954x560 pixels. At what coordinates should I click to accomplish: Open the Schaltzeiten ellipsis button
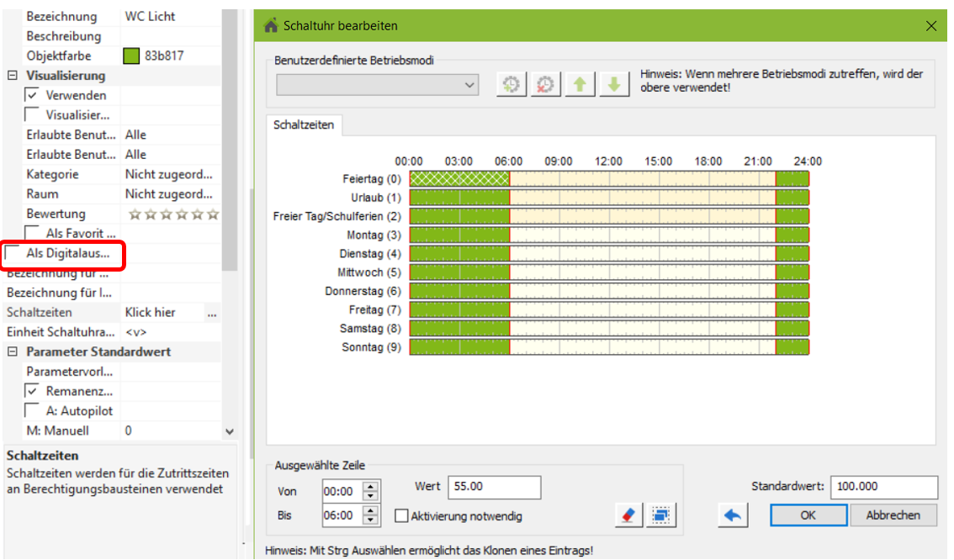[212, 313]
